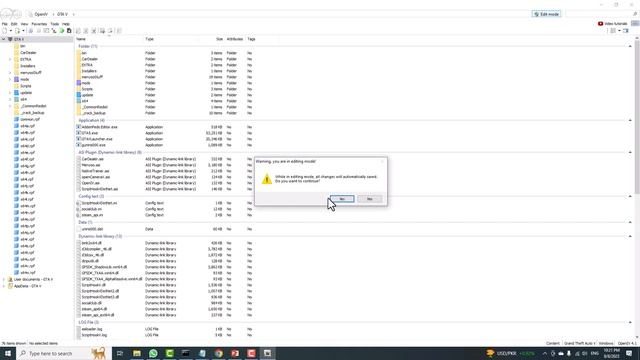This screenshot has height=360, width=640.
Task: Sort by Size column header
Action: coord(220,39)
